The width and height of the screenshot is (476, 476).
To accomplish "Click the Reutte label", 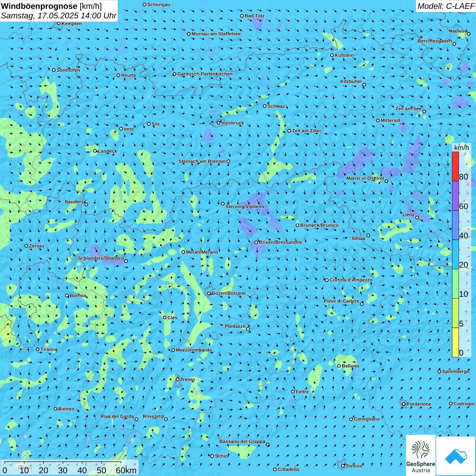I will click(129, 75).
